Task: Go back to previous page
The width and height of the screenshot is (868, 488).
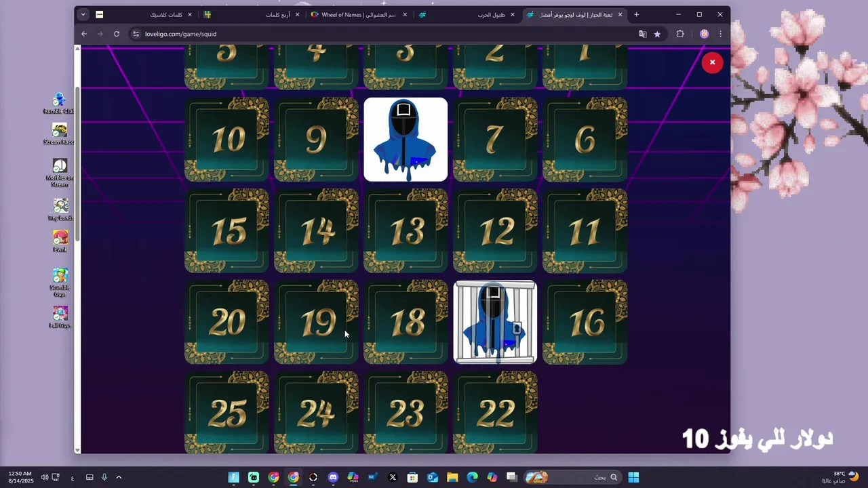Action: coord(84,34)
